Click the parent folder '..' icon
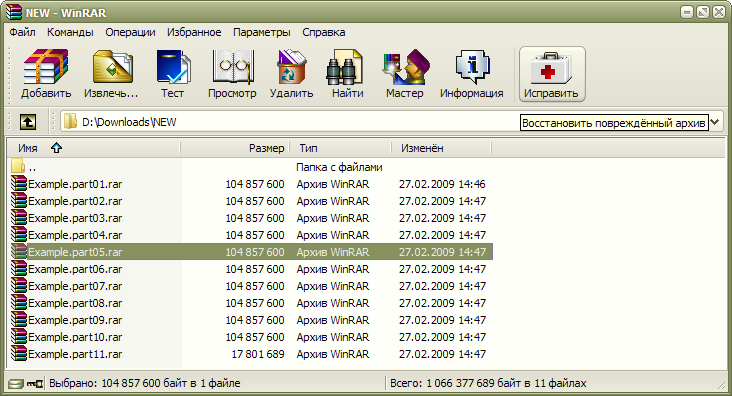This screenshot has width=732, height=396. point(18,166)
